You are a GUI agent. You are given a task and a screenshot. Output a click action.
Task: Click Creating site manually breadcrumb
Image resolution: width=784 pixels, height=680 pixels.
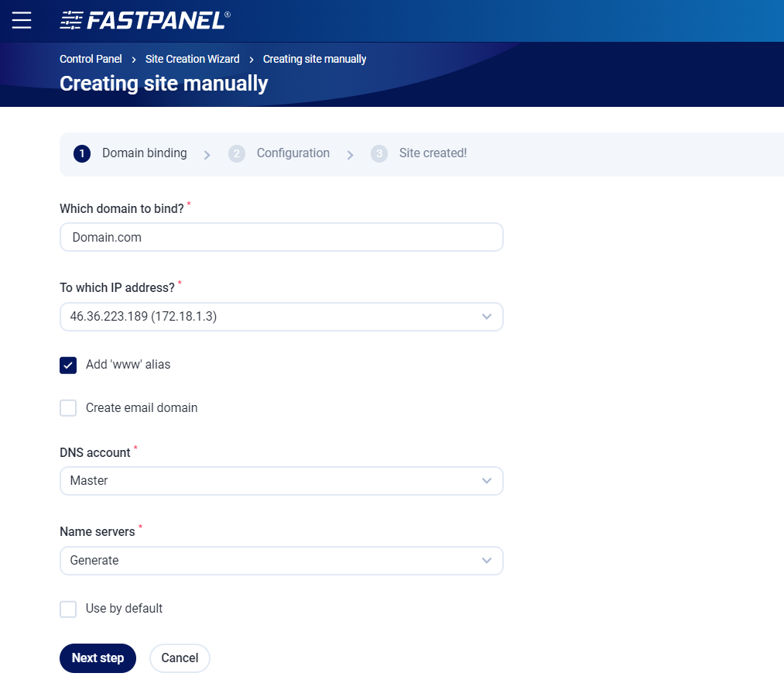[x=314, y=59]
